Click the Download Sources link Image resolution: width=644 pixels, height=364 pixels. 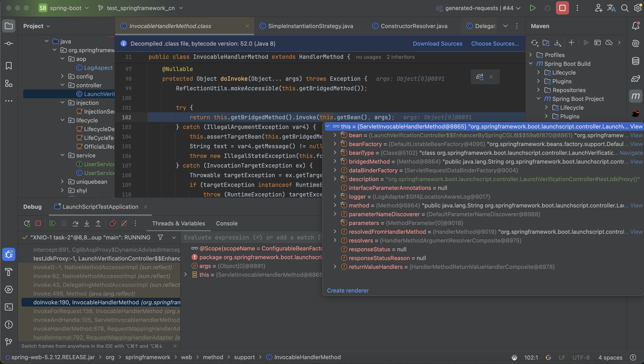pyautogui.click(x=437, y=44)
